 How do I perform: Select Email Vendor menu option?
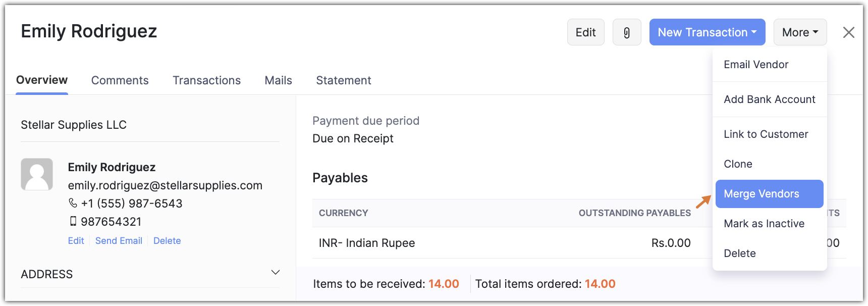(755, 65)
